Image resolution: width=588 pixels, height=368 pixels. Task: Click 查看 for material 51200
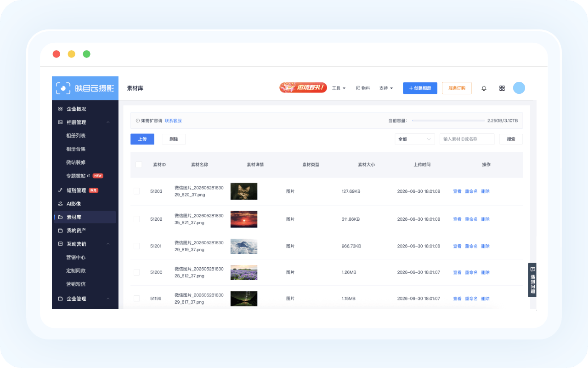(x=457, y=272)
